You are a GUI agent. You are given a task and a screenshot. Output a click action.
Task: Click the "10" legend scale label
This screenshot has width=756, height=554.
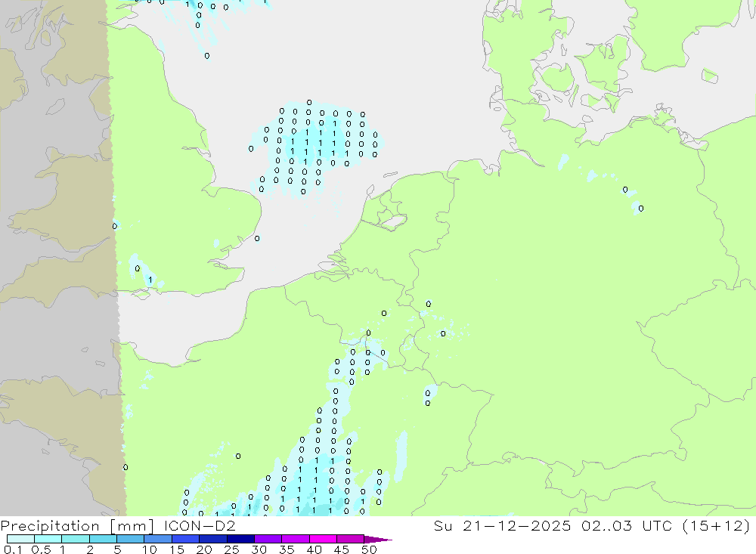[150, 549]
